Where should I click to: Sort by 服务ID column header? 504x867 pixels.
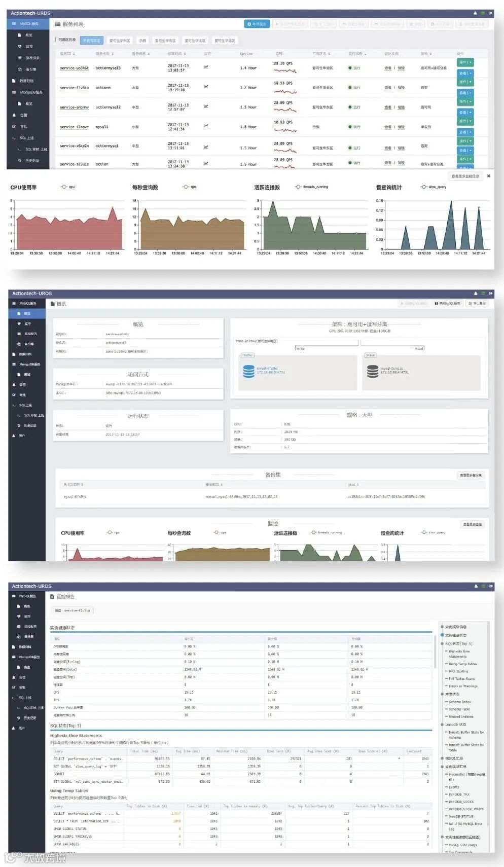[67, 54]
